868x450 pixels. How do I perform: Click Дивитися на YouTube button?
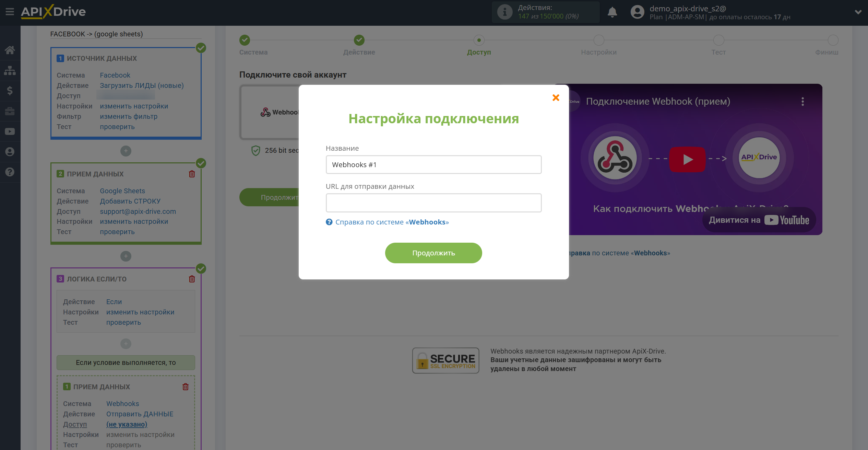pyautogui.click(x=759, y=220)
